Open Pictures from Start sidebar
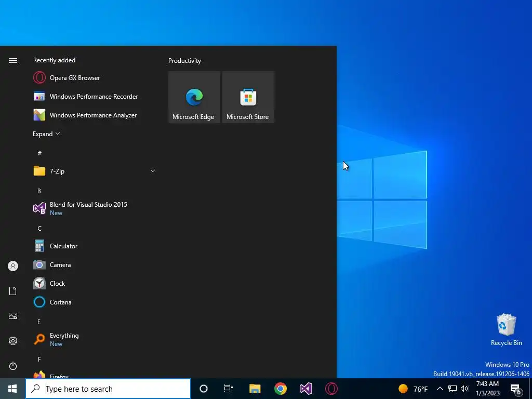 click(x=13, y=316)
